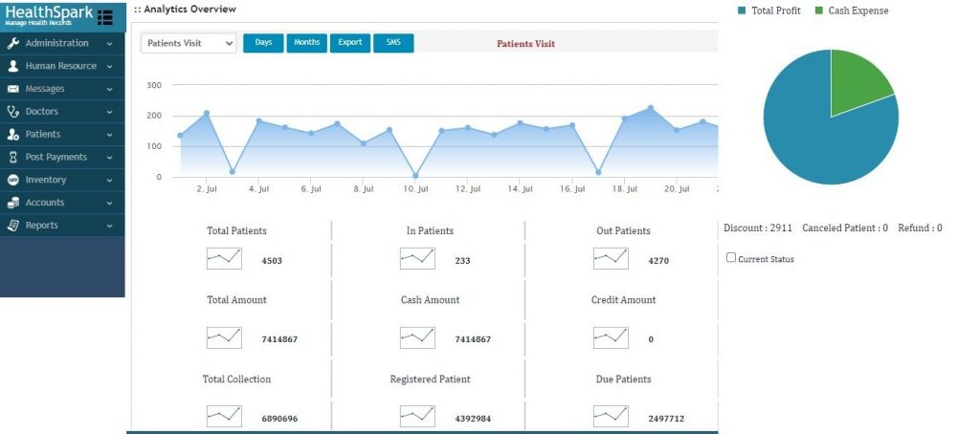
Task: Open the Registered Patient trend chart icon
Action: tap(417, 417)
